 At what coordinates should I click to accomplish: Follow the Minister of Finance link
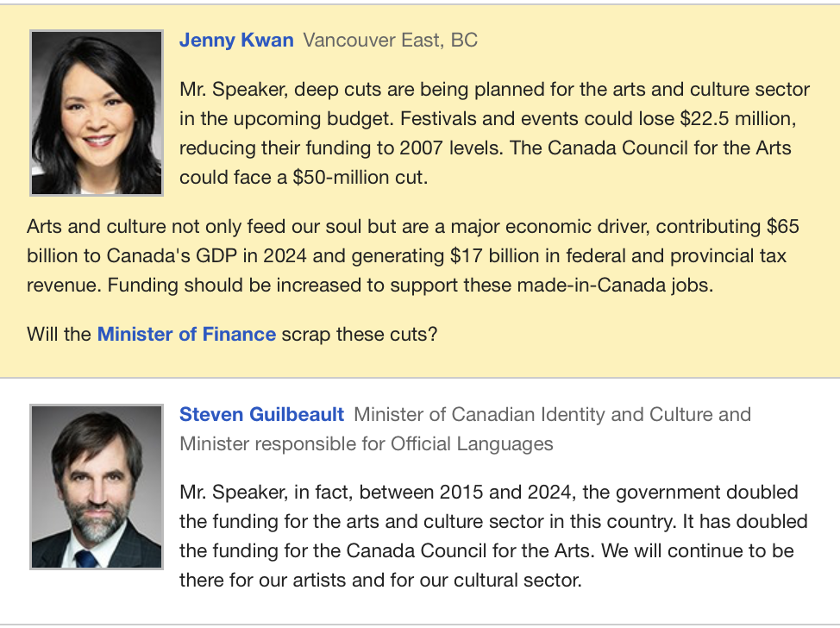(x=186, y=334)
